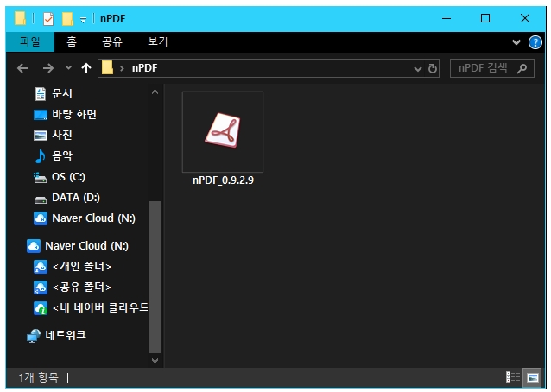
Task: Click the new folder icon in title bar
Action: (x=67, y=19)
